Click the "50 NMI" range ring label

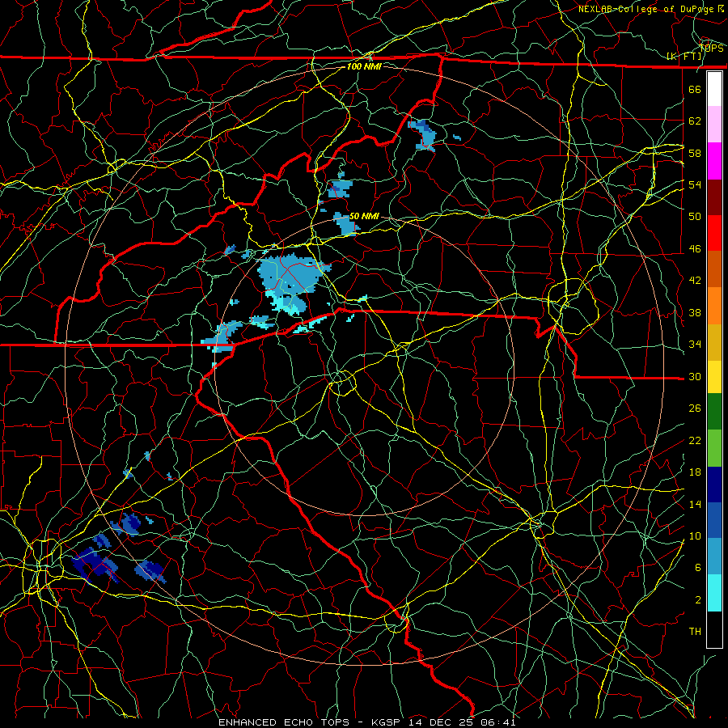coord(364,216)
